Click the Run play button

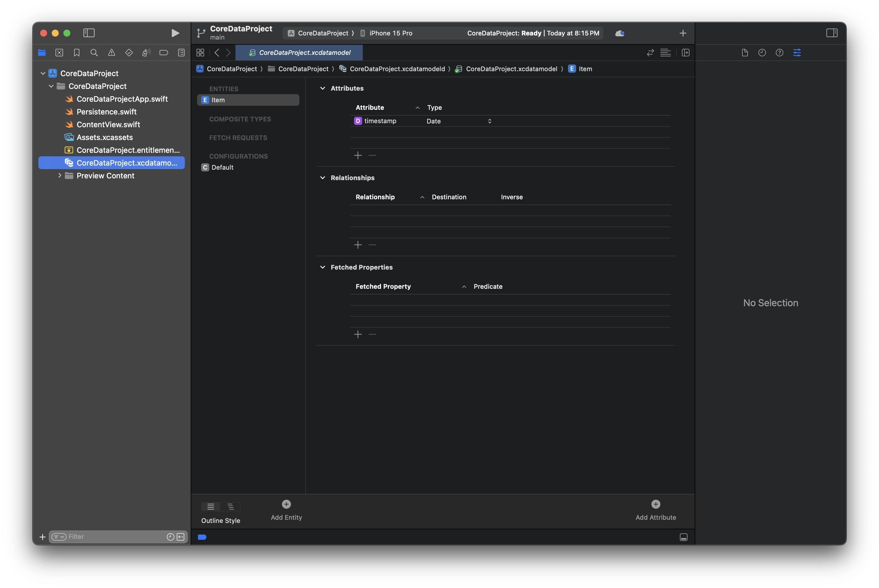click(175, 33)
